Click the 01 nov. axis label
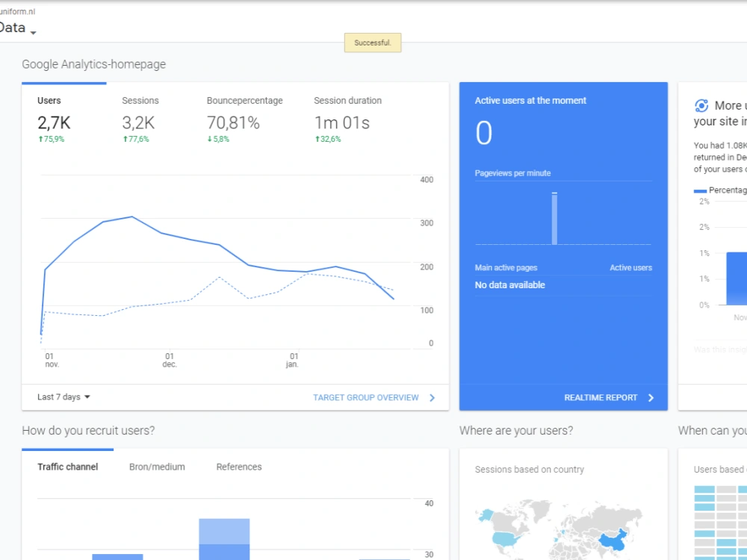The height and width of the screenshot is (560, 747). [51, 360]
